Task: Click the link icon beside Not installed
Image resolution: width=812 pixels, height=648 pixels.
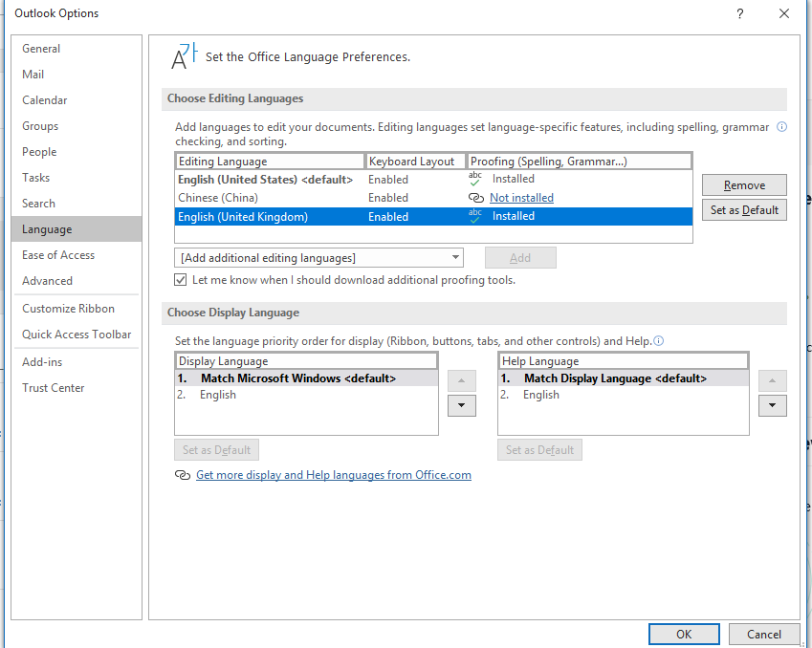Action: (x=476, y=198)
